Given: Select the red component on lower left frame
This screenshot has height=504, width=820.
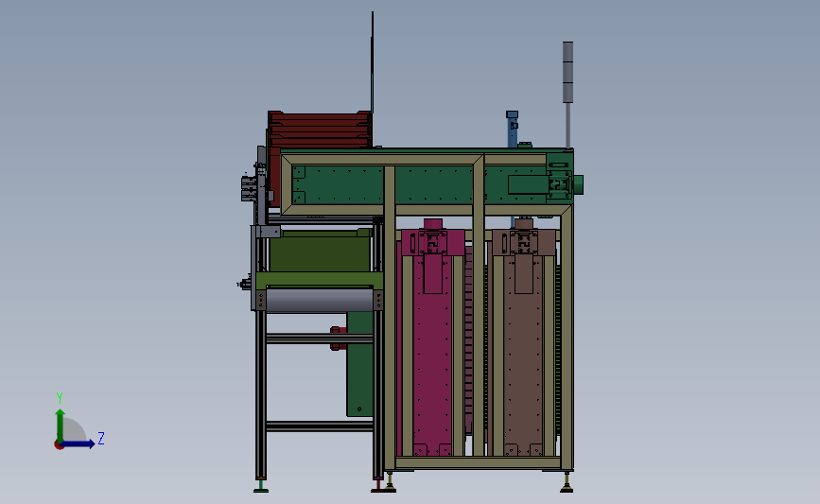Looking at the screenshot, I should point(338,339).
